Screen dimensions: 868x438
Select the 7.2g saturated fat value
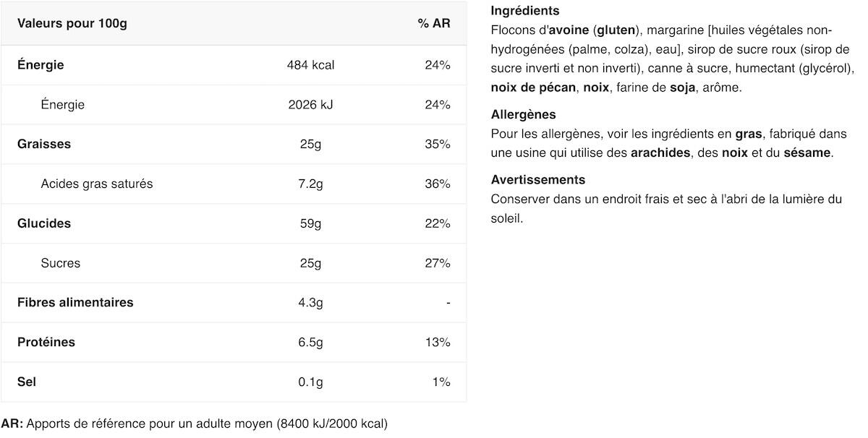[310, 184]
